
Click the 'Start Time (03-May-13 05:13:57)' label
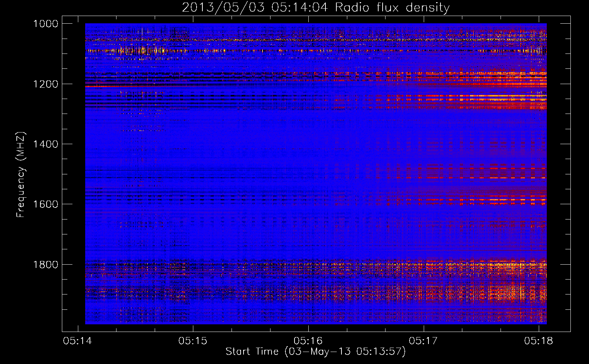pyautogui.click(x=316, y=352)
